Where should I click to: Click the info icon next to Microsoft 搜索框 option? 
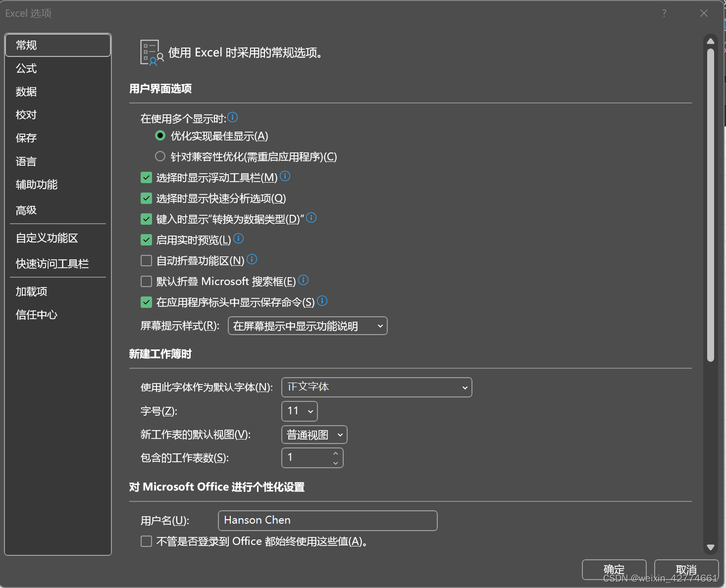[304, 280]
